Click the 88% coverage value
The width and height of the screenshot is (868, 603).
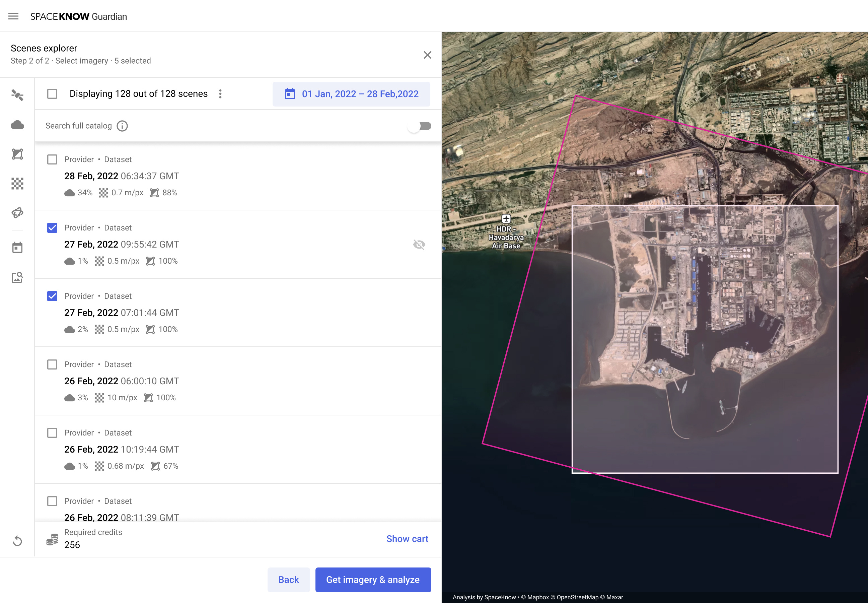(169, 193)
